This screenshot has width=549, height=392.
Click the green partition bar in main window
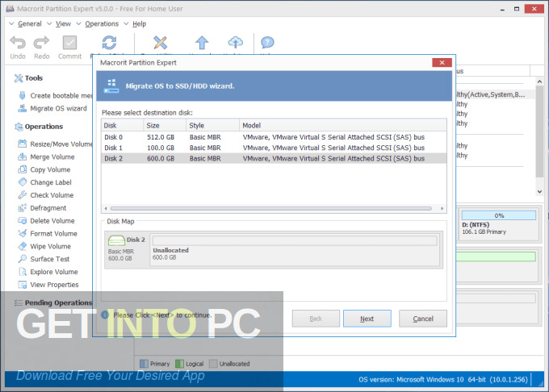496,256
